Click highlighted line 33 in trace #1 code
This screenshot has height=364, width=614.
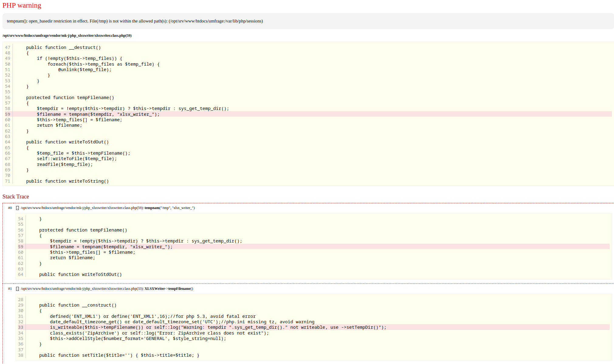tap(218, 327)
